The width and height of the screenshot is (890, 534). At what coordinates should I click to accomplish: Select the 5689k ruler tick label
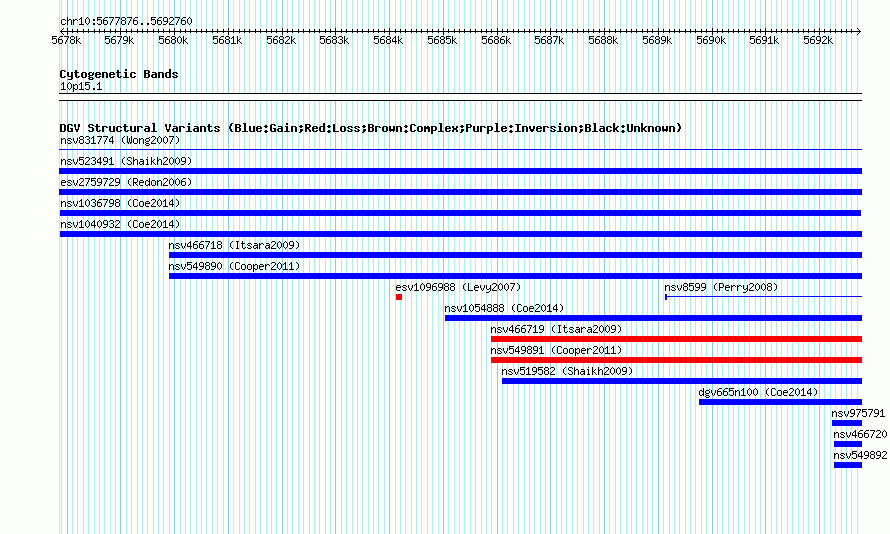[657, 40]
